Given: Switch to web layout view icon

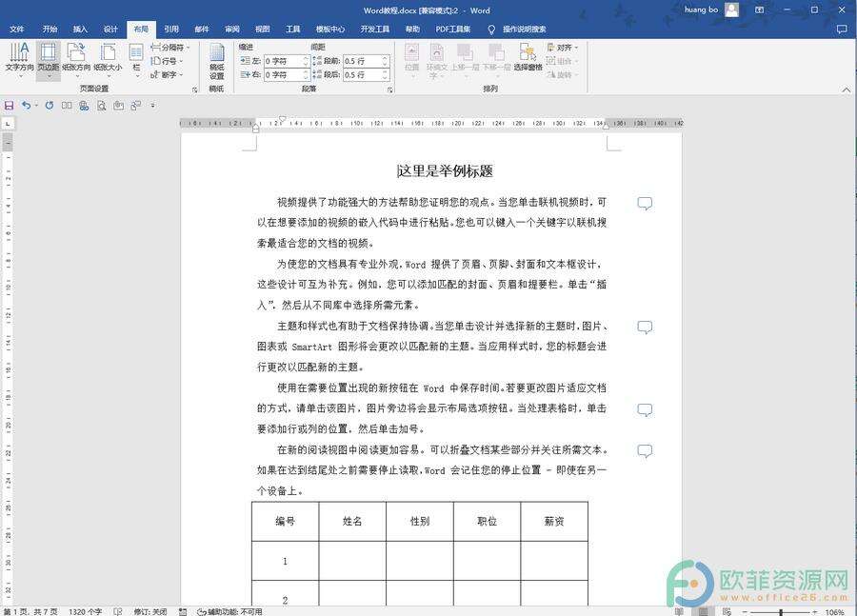Looking at the screenshot, I should click(x=727, y=611).
